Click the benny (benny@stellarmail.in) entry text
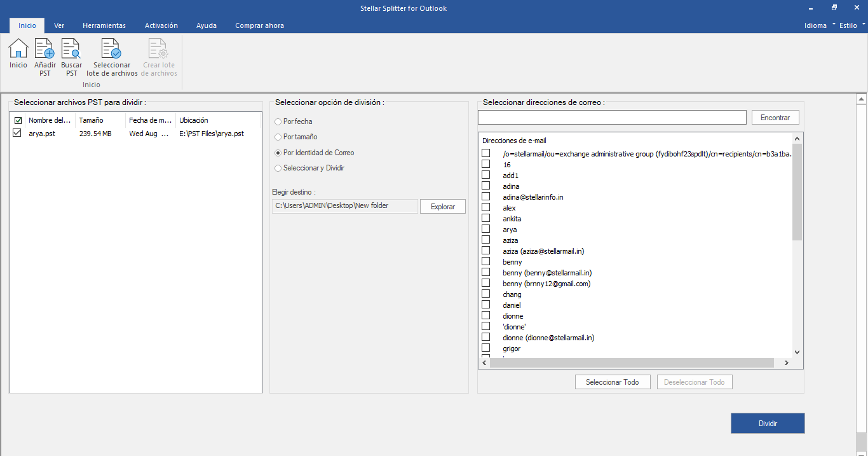 click(x=547, y=273)
